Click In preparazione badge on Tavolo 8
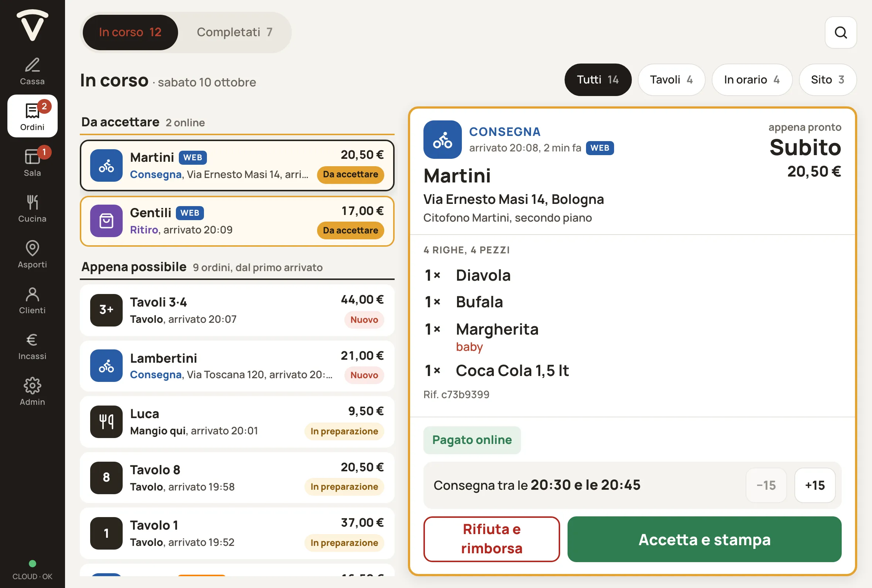Screen dimensions: 872x588 click(x=344, y=486)
